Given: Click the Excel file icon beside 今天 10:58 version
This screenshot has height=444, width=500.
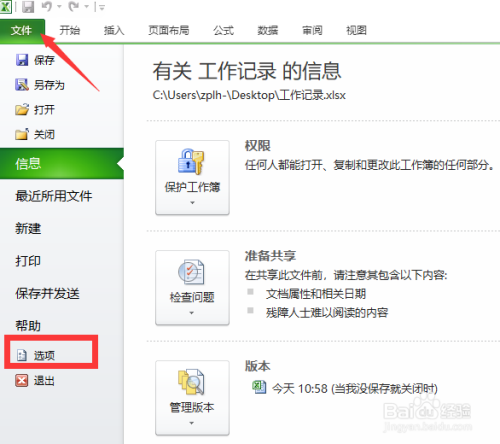Looking at the screenshot, I should click(259, 387).
